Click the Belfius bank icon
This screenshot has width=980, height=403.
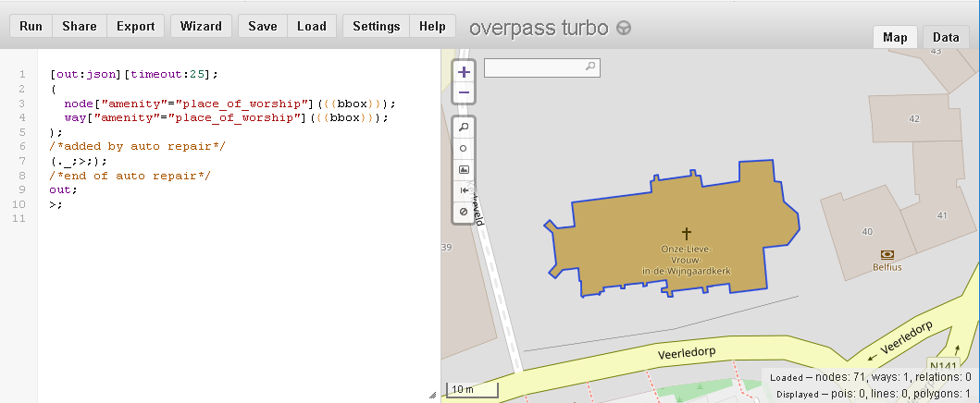pyautogui.click(x=887, y=254)
